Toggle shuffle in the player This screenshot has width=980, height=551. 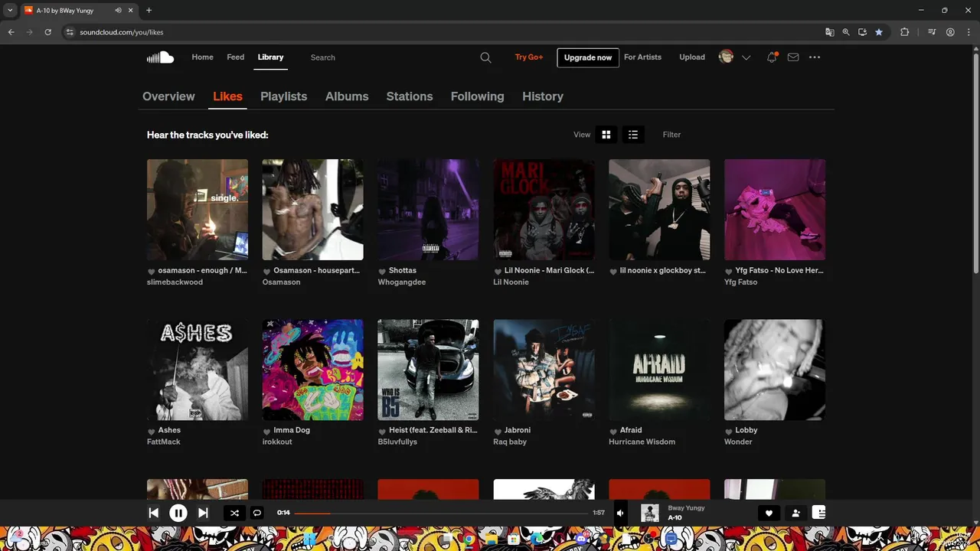point(234,514)
